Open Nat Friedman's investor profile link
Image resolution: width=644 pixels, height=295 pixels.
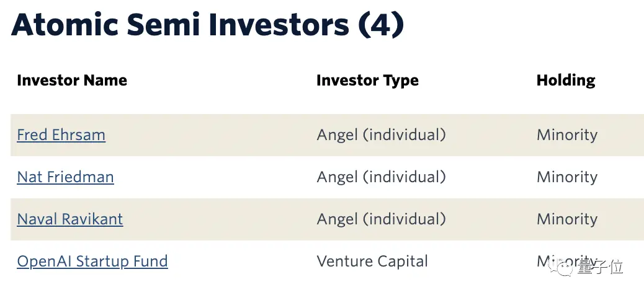(x=65, y=177)
